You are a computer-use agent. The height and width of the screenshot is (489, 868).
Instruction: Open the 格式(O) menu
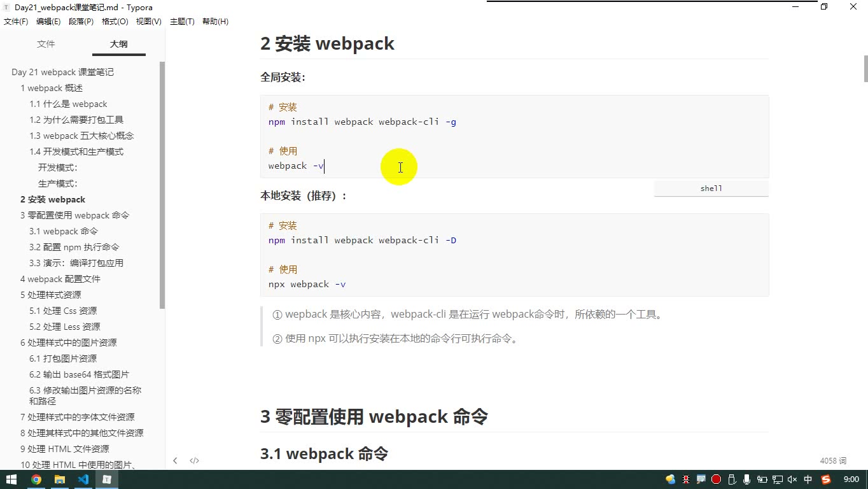pyautogui.click(x=115, y=22)
